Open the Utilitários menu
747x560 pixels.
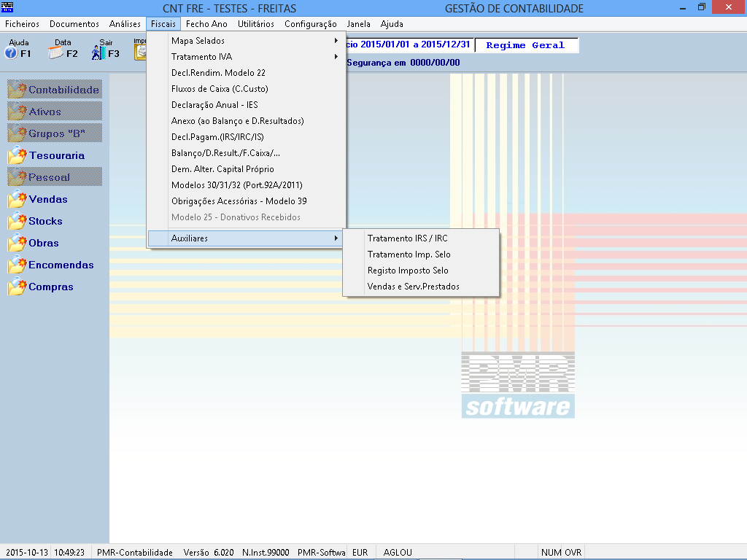point(256,24)
